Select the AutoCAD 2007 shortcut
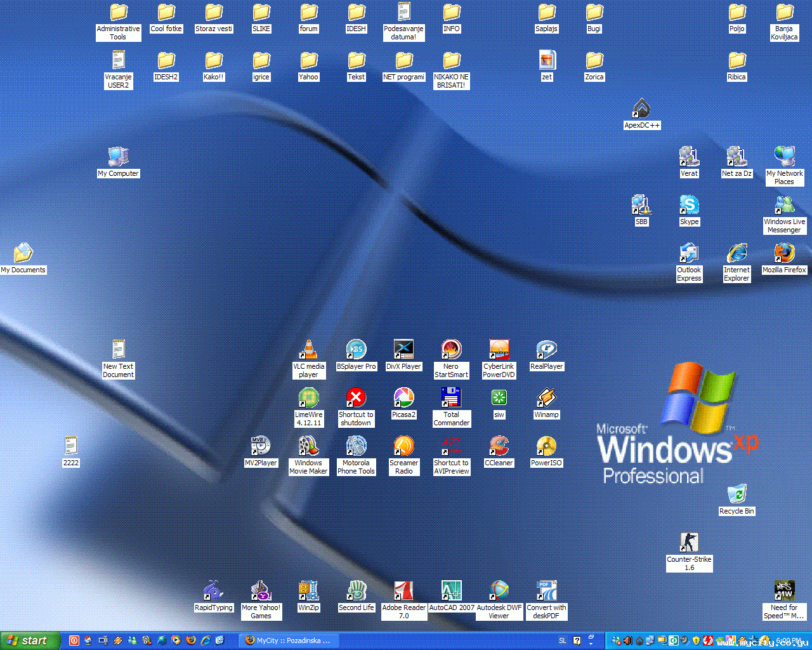This screenshot has height=650, width=812. [x=452, y=592]
